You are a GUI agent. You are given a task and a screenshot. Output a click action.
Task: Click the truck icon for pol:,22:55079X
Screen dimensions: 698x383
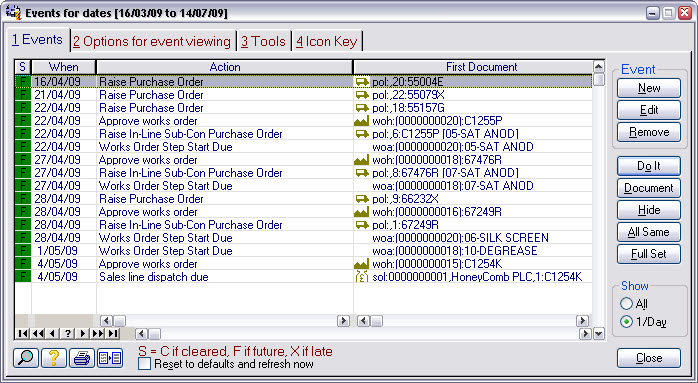click(x=362, y=95)
